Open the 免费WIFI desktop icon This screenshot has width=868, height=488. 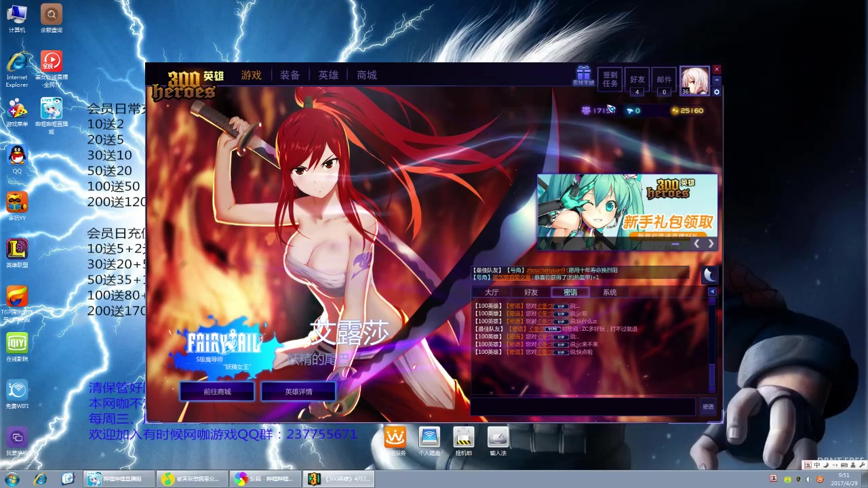coord(17,394)
